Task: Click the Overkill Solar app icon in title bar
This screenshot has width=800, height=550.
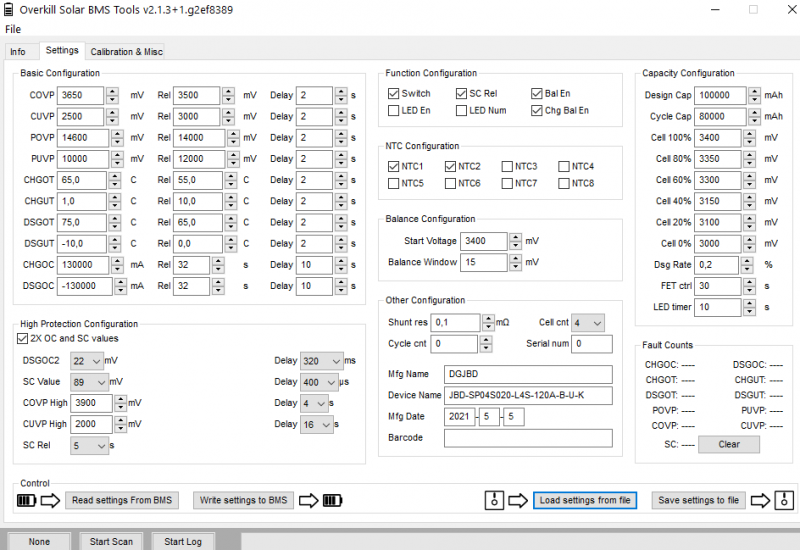Action: click(x=10, y=9)
